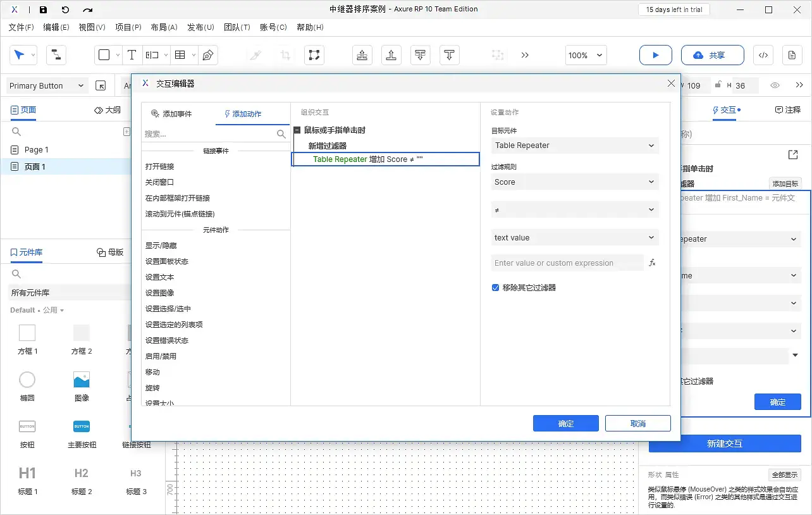Choose the Select mode arrow tool
The height and width of the screenshot is (515, 812).
point(20,55)
